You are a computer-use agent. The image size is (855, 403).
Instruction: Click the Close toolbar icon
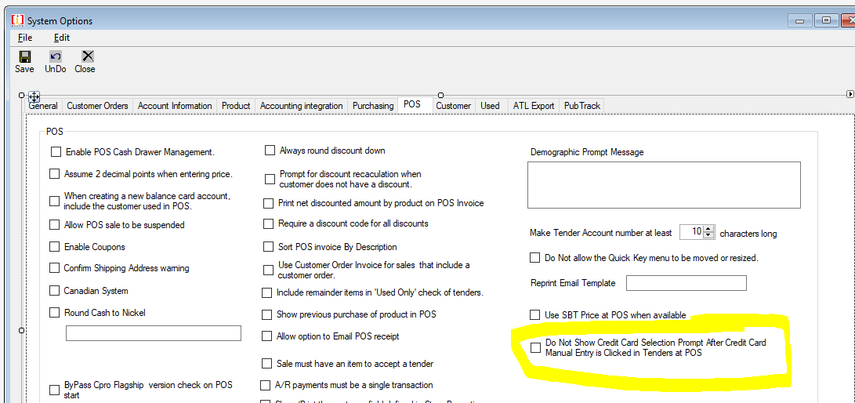pyautogui.click(x=87, y=57)
